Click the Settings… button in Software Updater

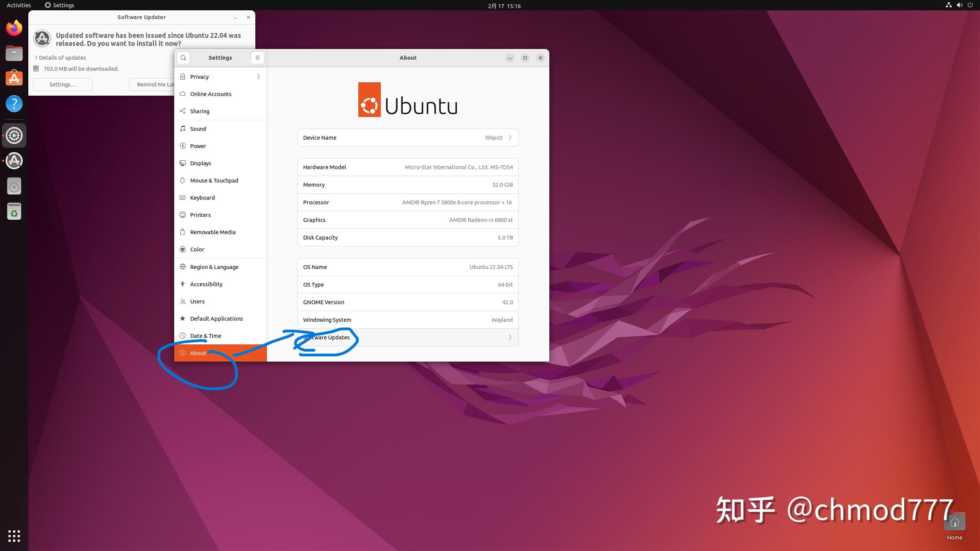point(62,85)
